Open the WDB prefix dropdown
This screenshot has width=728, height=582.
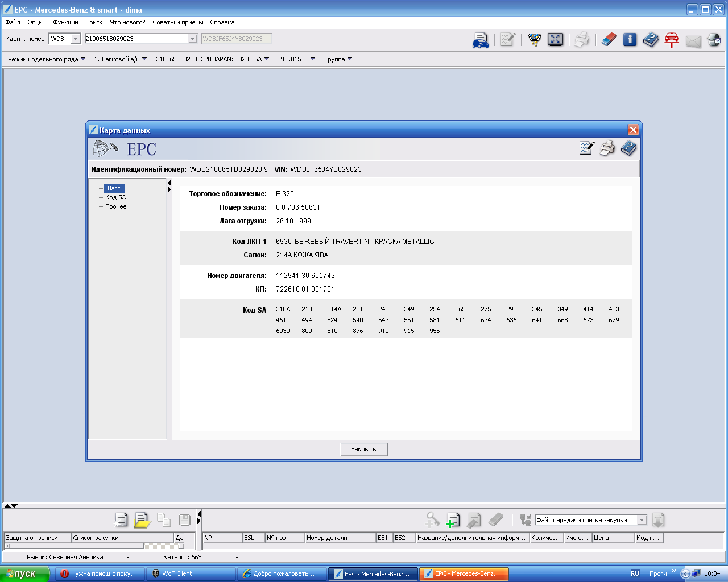click(75, 39)
